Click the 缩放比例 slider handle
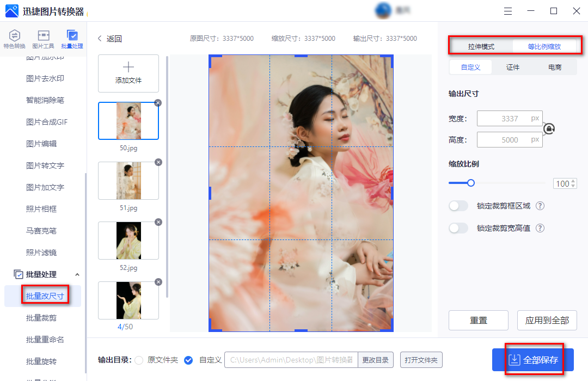This screenshot has width=588, height=381. [x=471, y=183]
